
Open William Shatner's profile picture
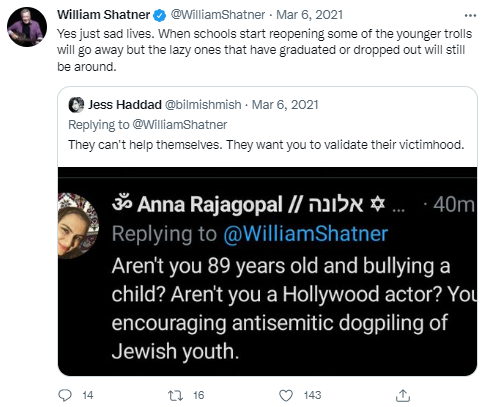click(x=27, y=27)
